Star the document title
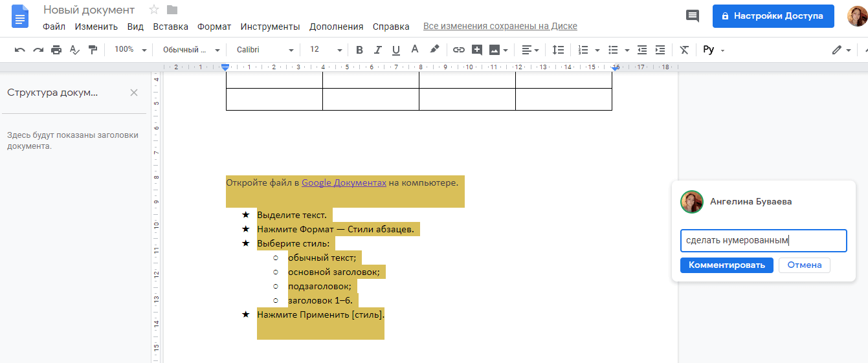The height and width of the screenshot is (363, 868). click(154, 10)
